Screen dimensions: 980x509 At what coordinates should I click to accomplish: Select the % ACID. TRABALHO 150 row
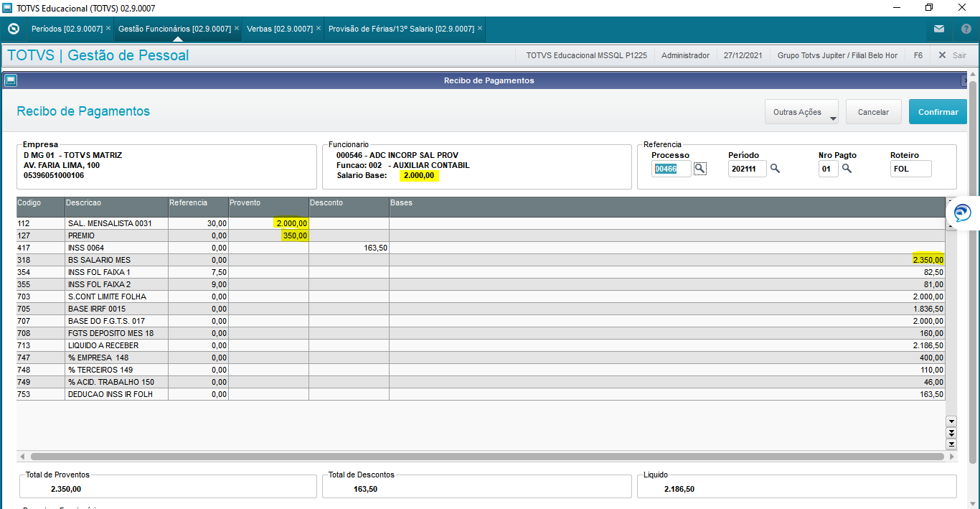[x=481, y=382]
